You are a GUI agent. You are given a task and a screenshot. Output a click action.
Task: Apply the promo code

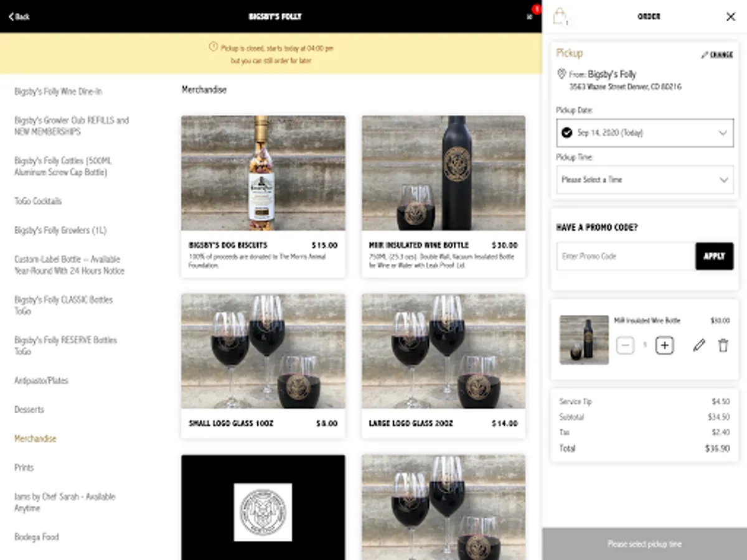point(715,256)
